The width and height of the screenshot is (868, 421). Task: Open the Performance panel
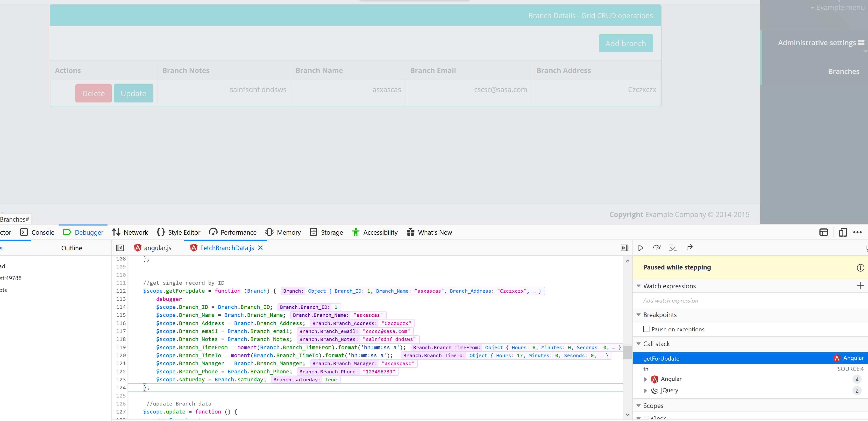[x=233, y=232]
